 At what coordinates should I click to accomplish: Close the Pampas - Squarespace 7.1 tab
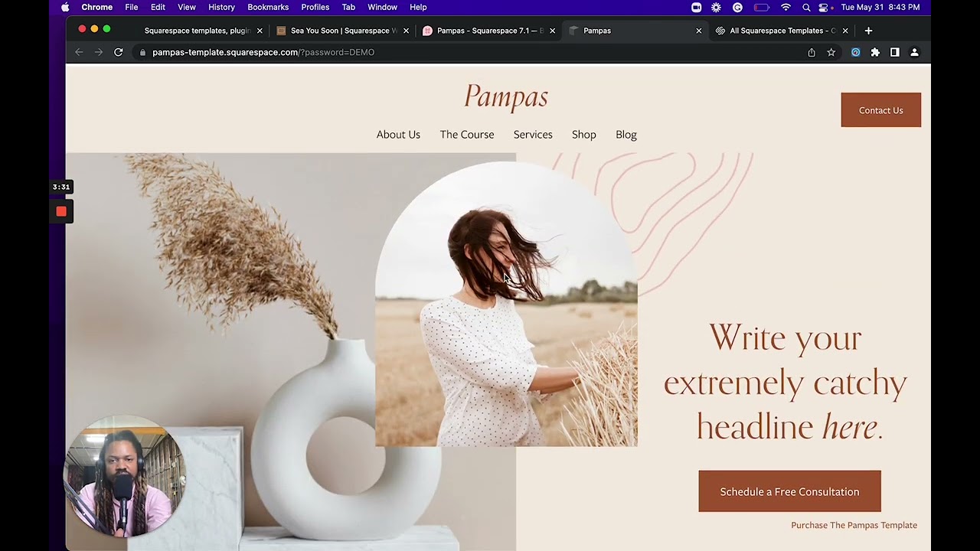(552, 31)
